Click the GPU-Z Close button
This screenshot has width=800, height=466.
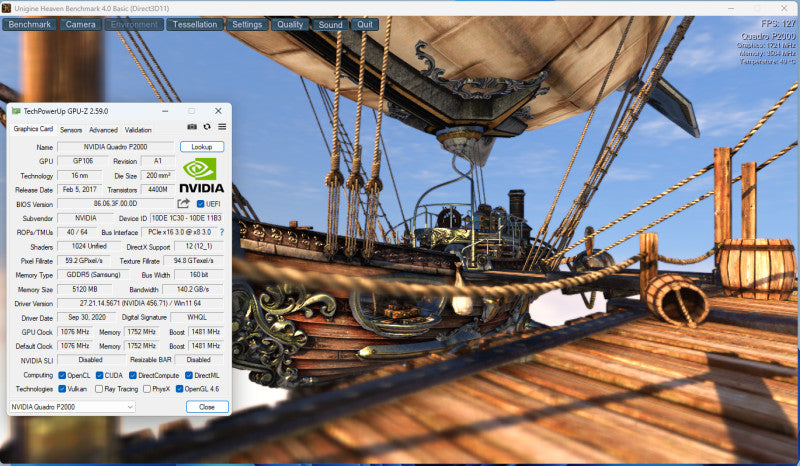point(207,407)
